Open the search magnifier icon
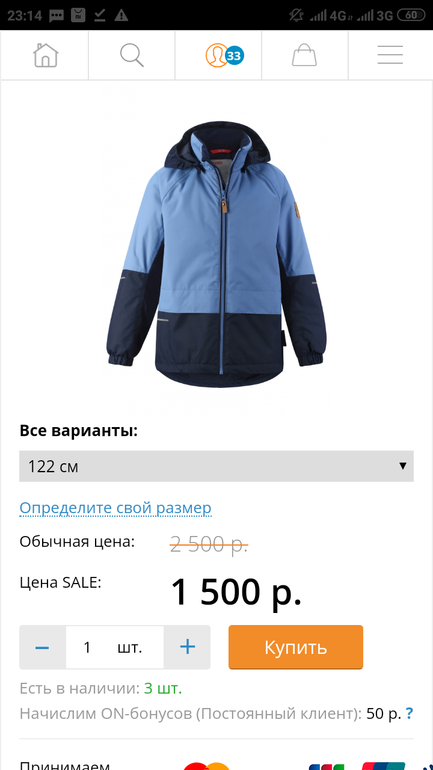The height and width of the screenshot is (770, 433). pyautogui.click(x=132, y=55)
